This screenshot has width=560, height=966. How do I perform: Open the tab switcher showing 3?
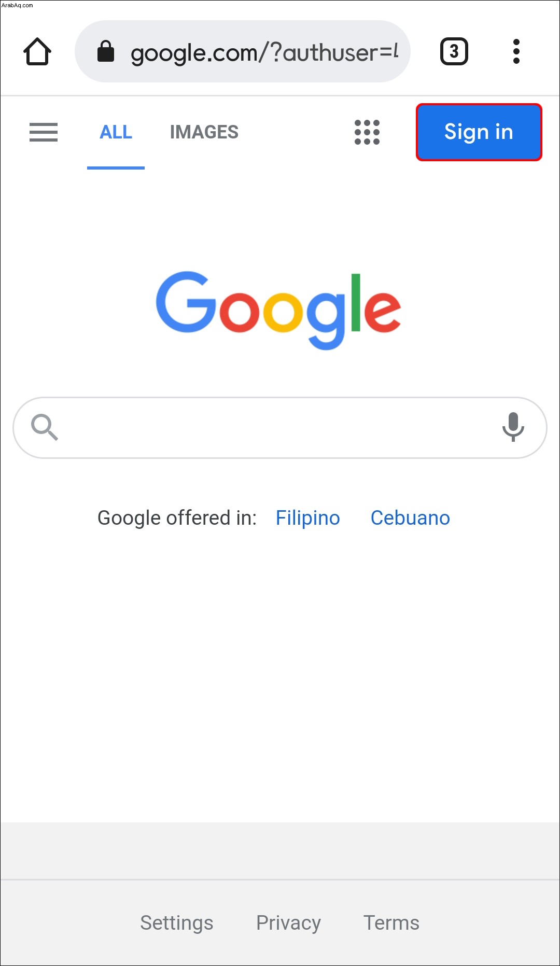pos(454,51)
